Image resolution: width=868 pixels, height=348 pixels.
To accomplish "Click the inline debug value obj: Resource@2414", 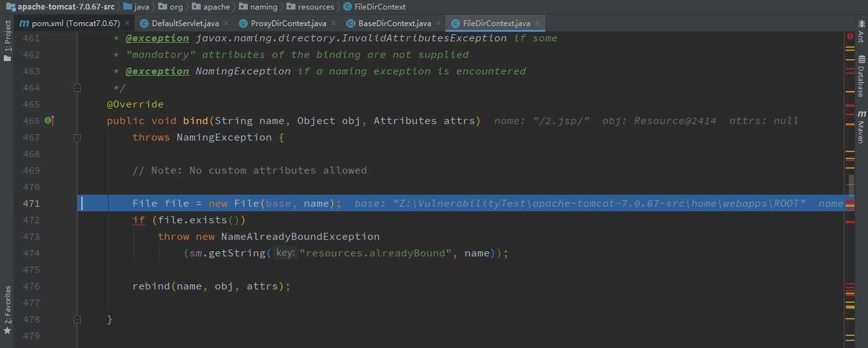I will click(x=660, y=121).
